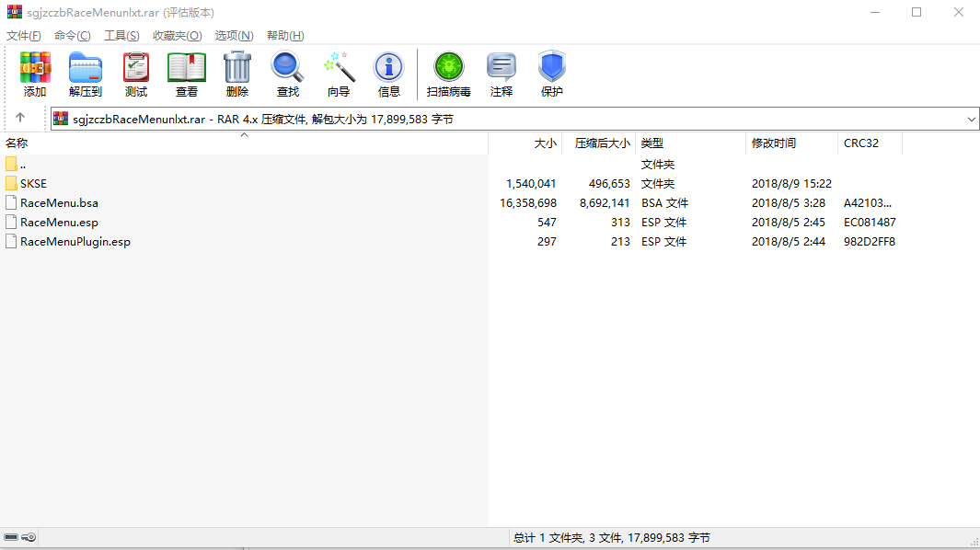The height and width of the screenshot is (550, 980).
Task: Click the size value 547
Action: [x=547, y=223]
